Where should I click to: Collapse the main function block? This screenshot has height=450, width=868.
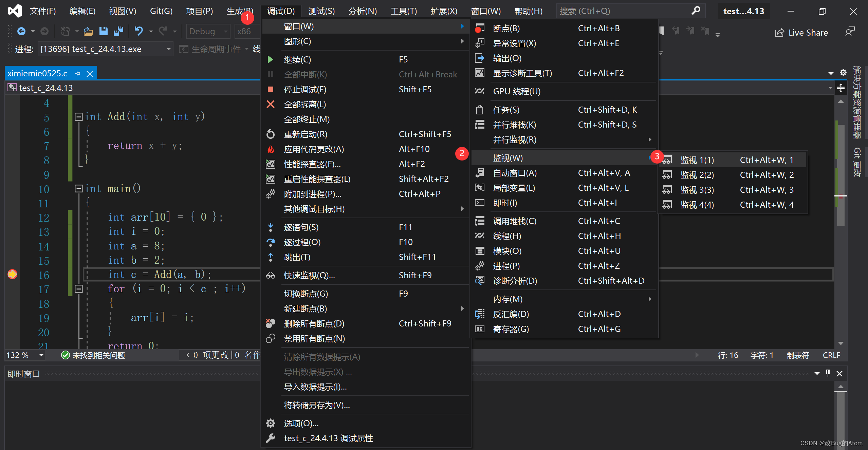click(78, 189)
